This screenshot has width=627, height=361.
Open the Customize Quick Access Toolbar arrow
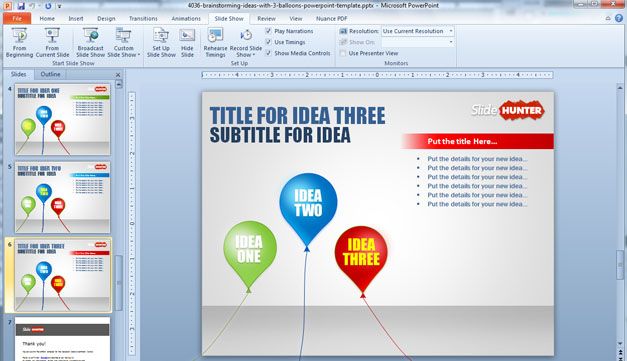coord(59,6)
